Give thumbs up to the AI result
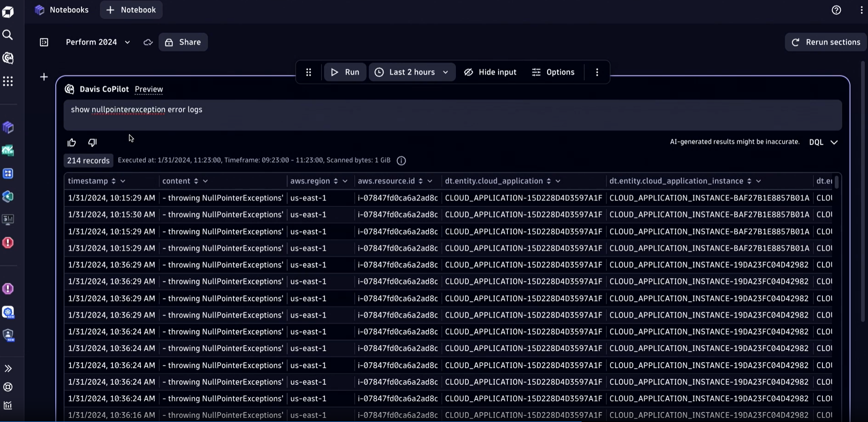Screen dimensions: 868x422 pos(71,142)
